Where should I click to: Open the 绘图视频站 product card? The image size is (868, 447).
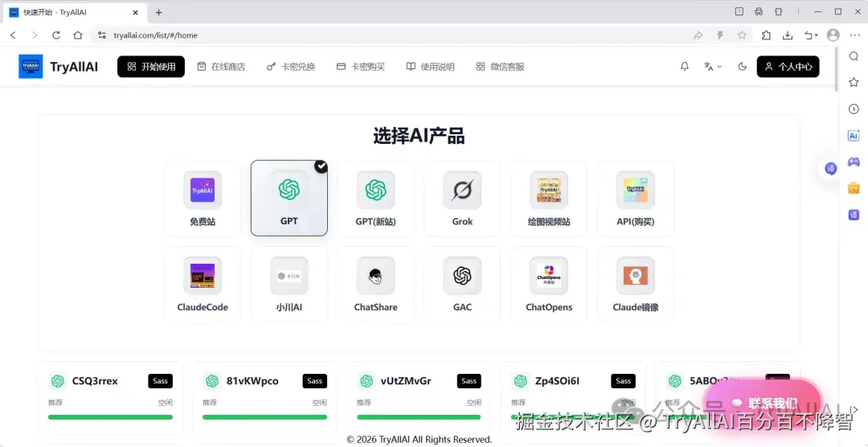549,199
